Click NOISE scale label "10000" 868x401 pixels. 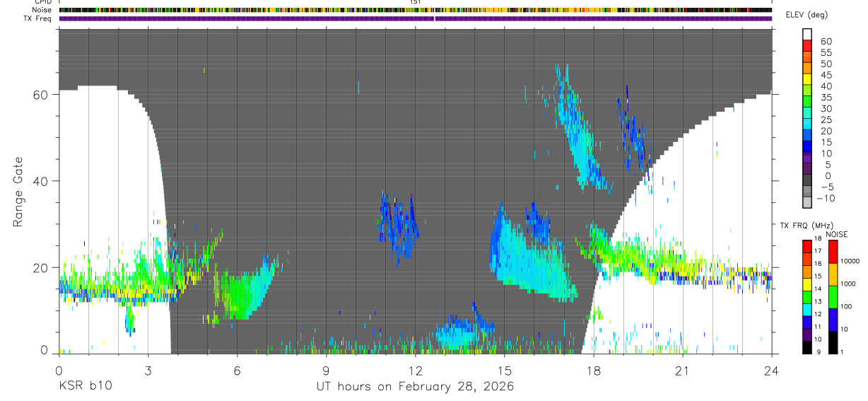pyautogui.click(x=850, y=261)
